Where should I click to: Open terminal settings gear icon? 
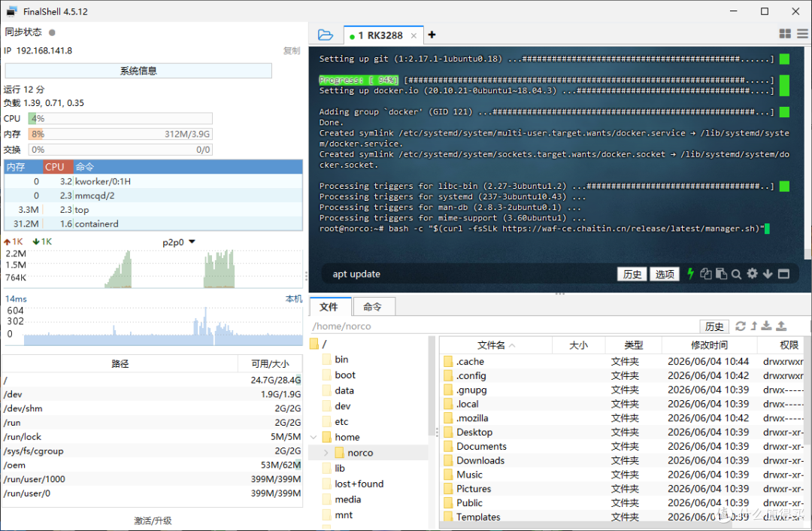[x=753, y=274]
